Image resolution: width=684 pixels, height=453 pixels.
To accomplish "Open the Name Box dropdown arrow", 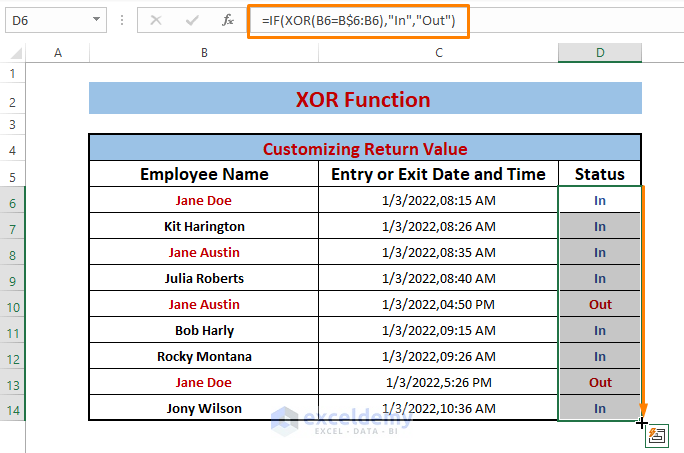I will [96, 20].
